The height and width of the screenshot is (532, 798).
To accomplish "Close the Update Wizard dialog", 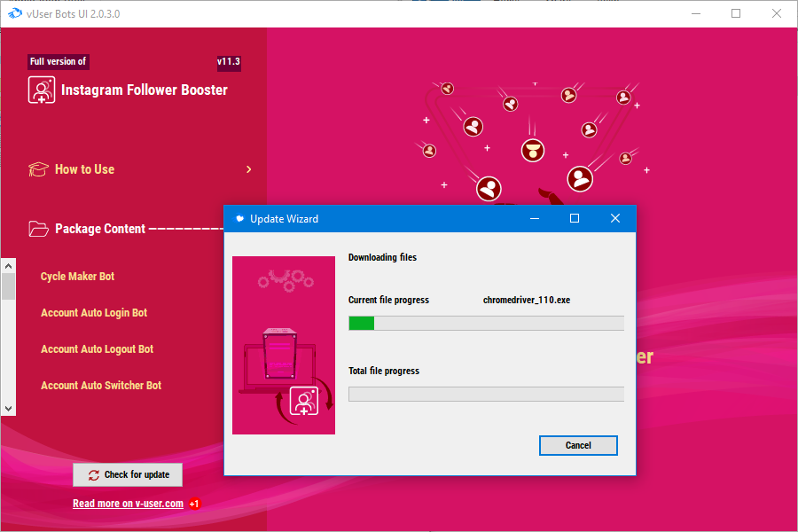I will click(x=615, y=219).
